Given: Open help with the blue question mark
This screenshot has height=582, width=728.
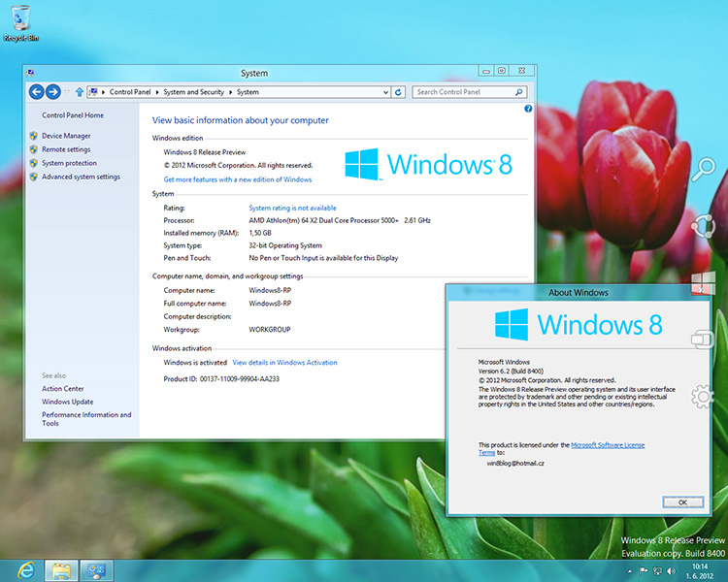Looking at the screenshot, I should 528,109.
